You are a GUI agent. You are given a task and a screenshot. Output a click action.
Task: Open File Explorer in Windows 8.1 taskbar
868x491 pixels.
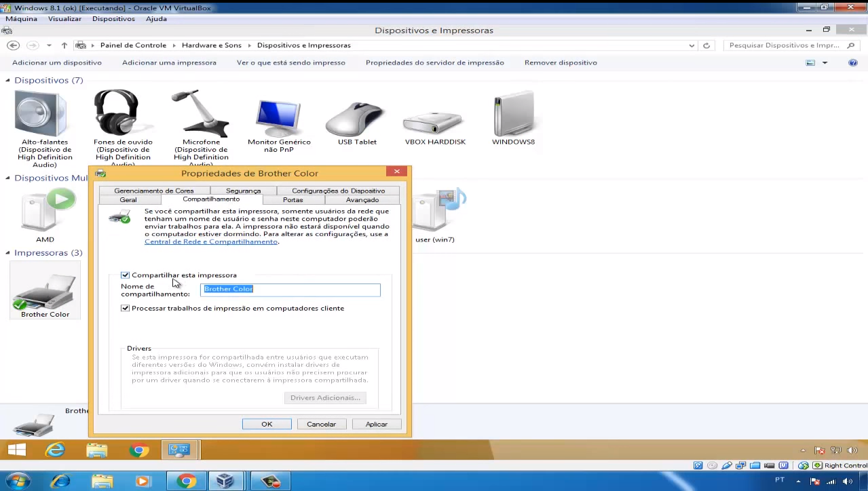tap(97, 450)
